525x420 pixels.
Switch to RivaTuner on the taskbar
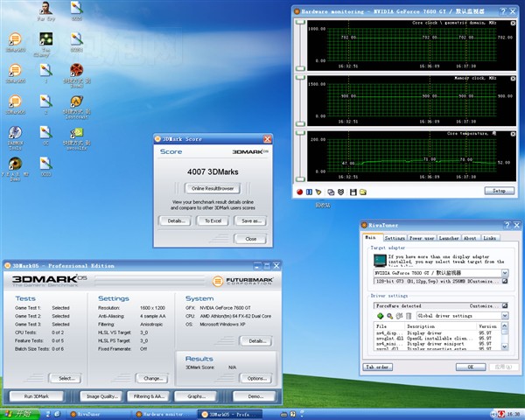tap(98, 414)
